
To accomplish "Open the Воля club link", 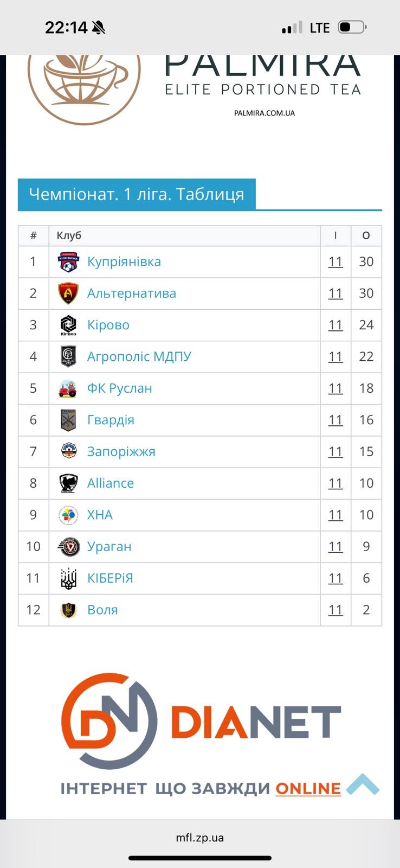I will coord(102,610).
